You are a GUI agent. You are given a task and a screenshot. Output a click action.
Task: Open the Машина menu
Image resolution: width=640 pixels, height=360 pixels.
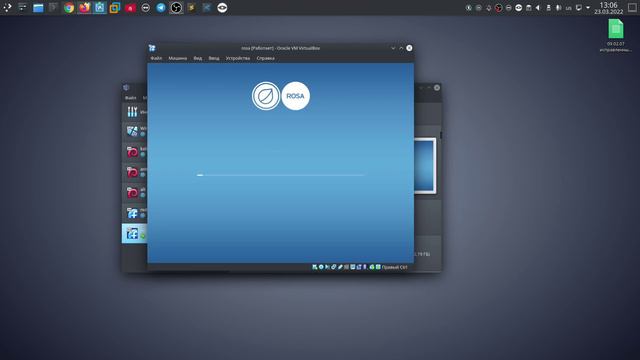coord(178,58)
